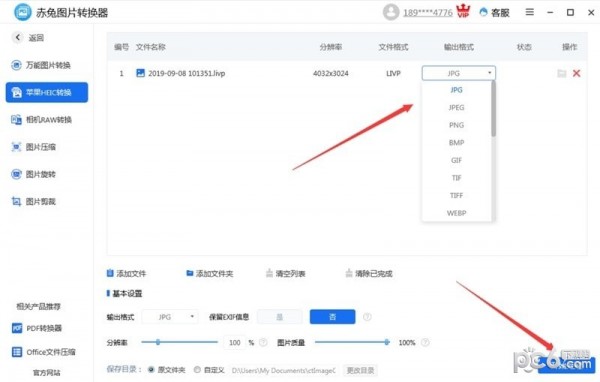Image resolution: width=600 pixels, height=382 pixels.
Task: Choose WEBP from the format list
Action: (456, 213)
